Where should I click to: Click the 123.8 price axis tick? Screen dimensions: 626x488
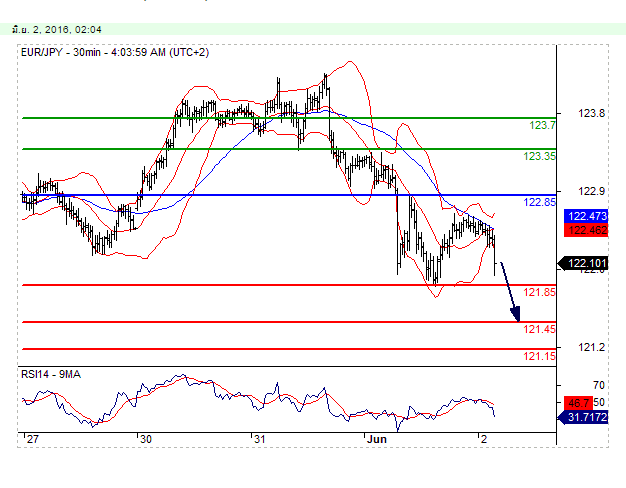[592, 114]
